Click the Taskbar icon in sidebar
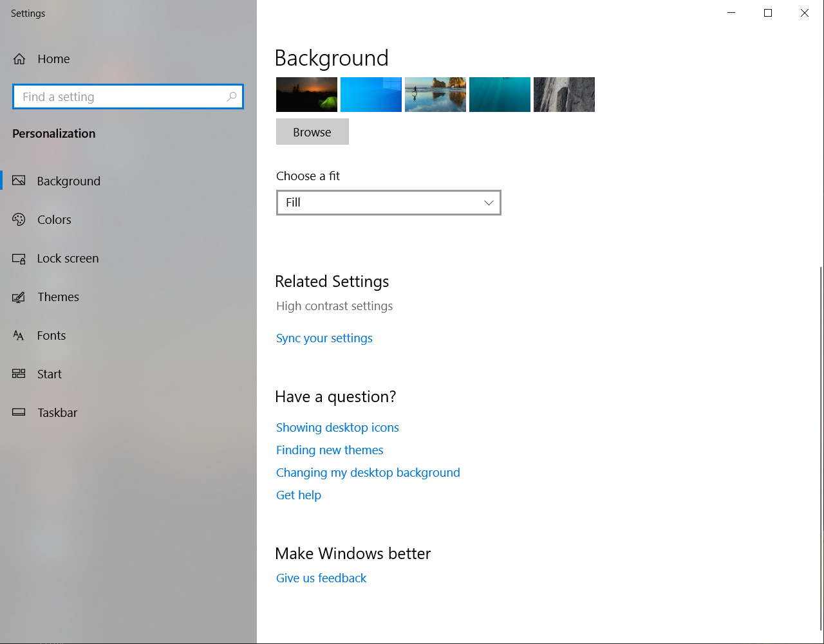This screenshot has height=644, width=824. coord(19,412)
